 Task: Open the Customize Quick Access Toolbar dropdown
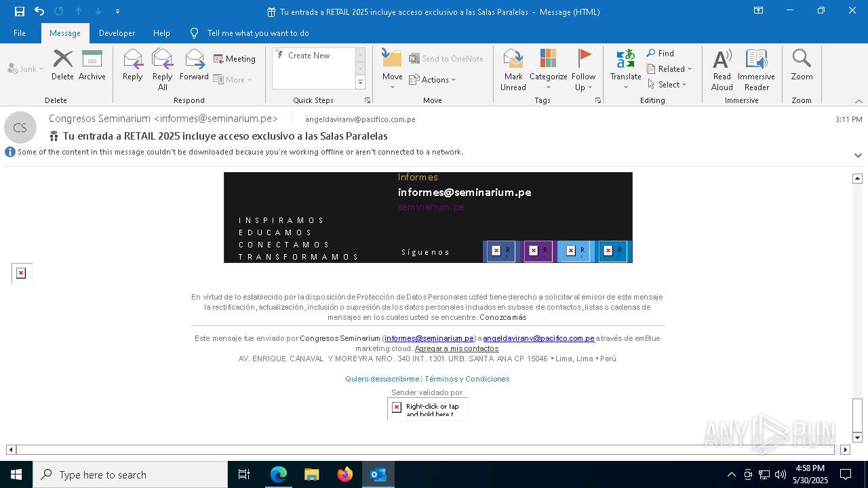[117, 12]
